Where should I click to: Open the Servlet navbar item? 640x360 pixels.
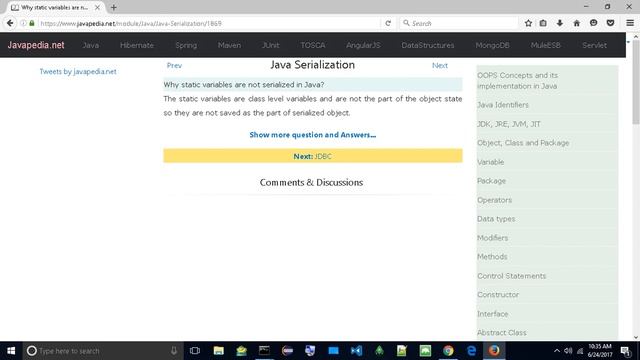pyautogui.click(x=594, y=45)
